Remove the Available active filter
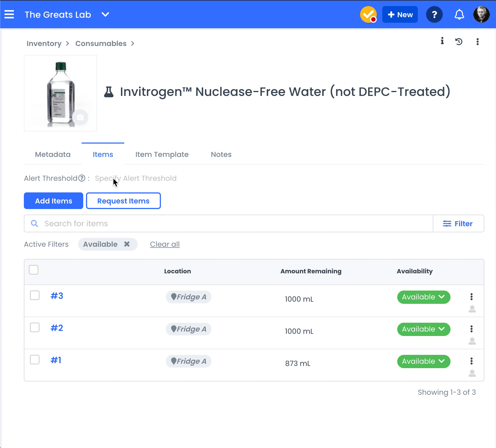 coord(127,244)
